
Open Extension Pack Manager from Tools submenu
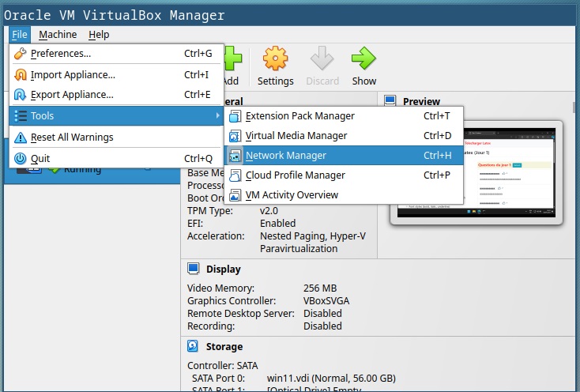(x=344, y=116)
